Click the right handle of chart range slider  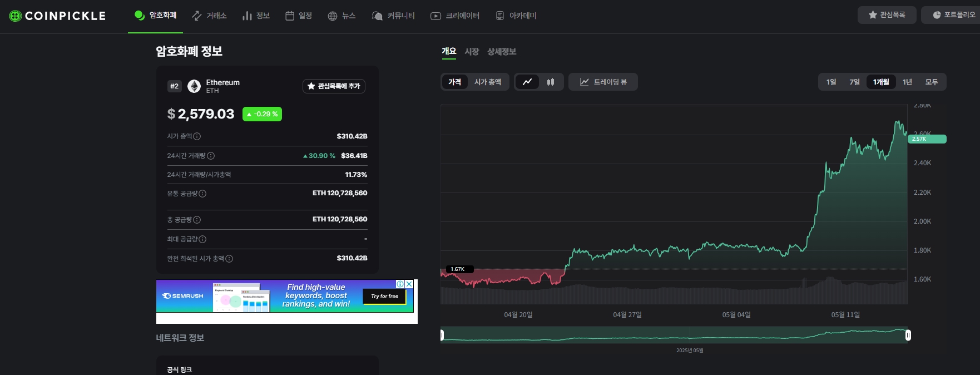[908, 335]
